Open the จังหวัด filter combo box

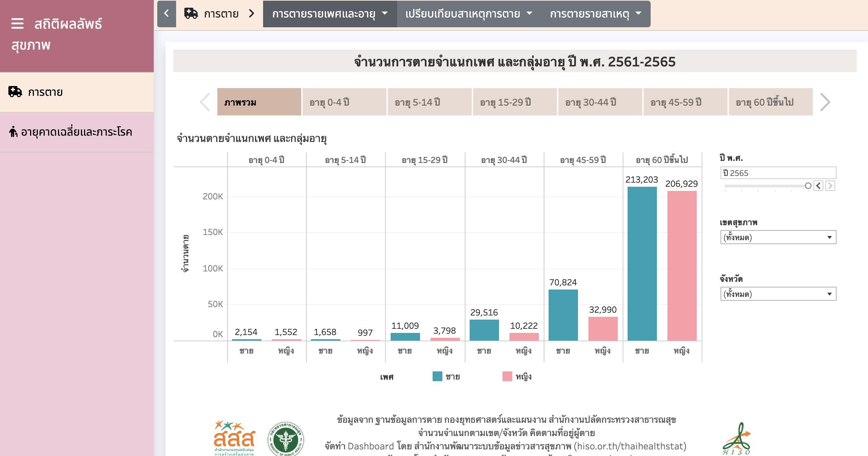point(778,294)
